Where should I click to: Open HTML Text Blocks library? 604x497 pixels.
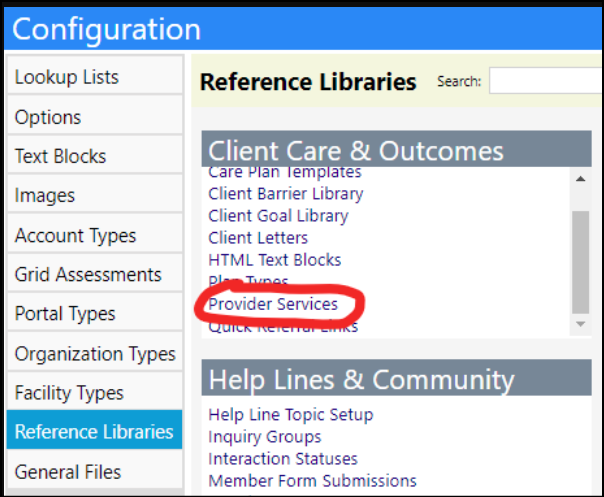point(275,260)
